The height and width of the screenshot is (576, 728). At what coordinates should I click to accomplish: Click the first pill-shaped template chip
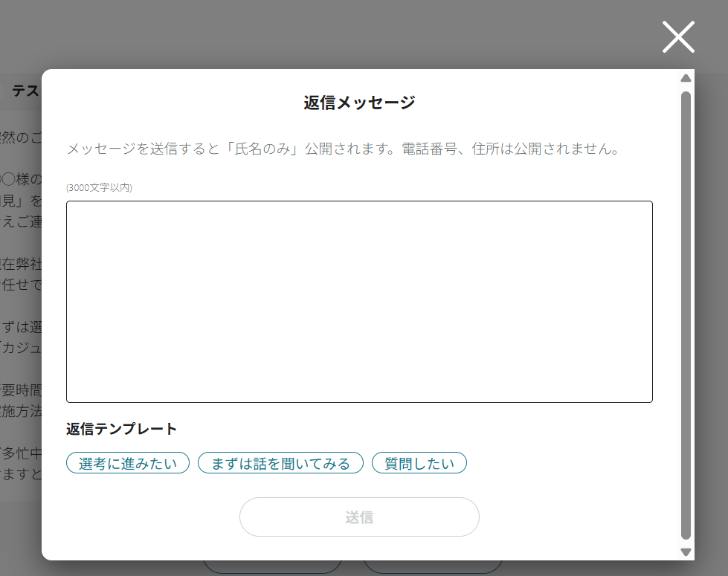(127, 462)
